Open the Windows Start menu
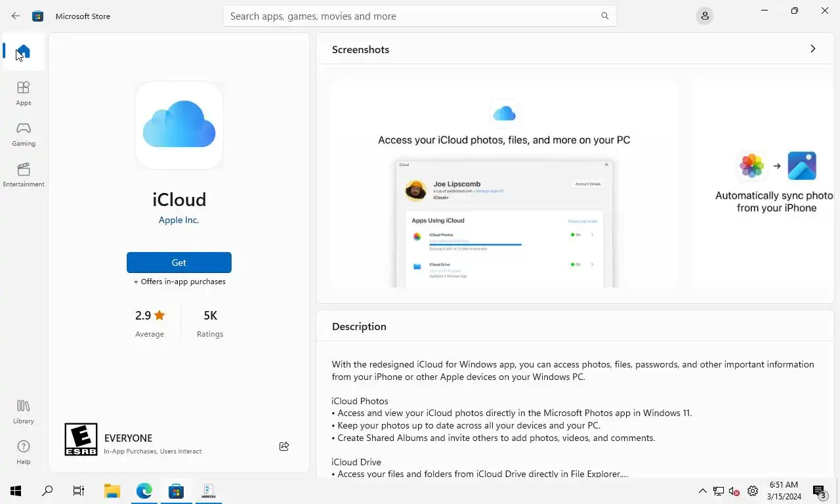The image size is (840, 504). (x=16, y=491)
